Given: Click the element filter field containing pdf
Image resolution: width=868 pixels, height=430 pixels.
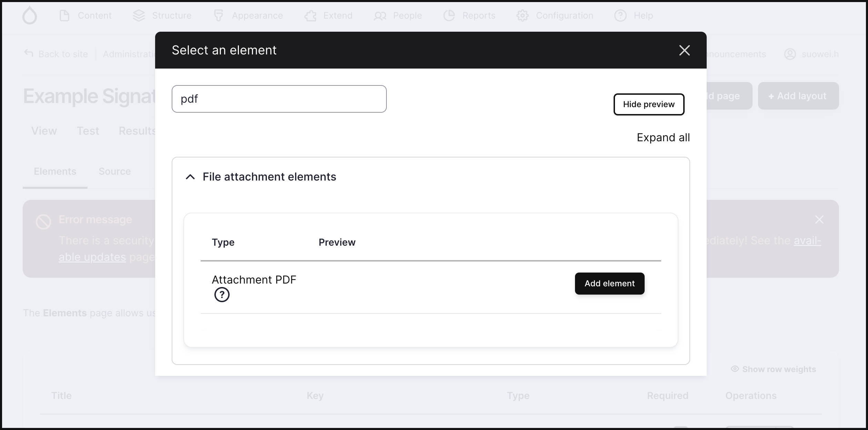Looking at the screenshot, I should pyautogui.click(x=279, y=99).
